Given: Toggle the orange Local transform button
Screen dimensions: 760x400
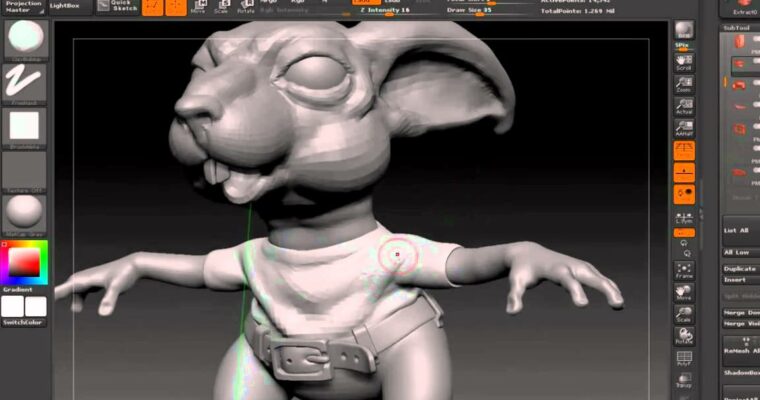Looking at the screenshot, I should click(684, 194).
